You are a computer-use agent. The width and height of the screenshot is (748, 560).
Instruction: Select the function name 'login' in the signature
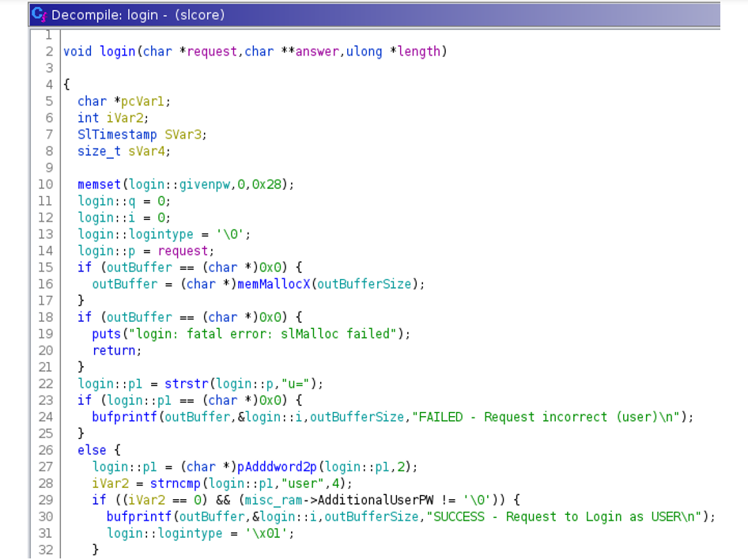pos(117,51)
